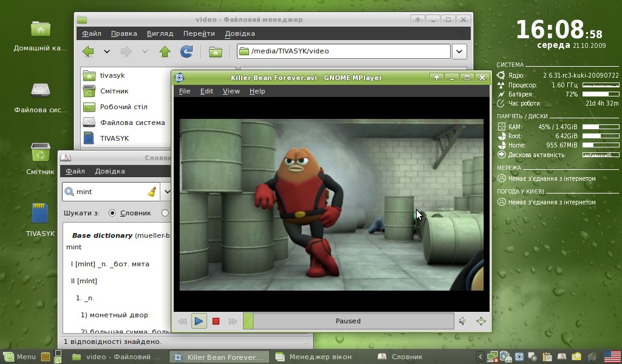Image resolution: width=622 pixels, height=364 pixels.
Task: Open Перейти menu in file manager
Action: (x=199, y=33)
